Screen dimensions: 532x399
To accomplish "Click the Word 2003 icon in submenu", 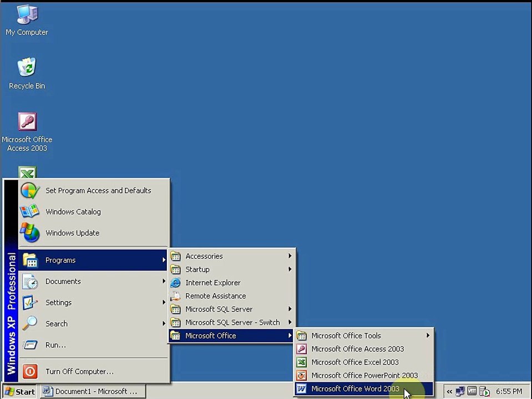I will 302,388.
